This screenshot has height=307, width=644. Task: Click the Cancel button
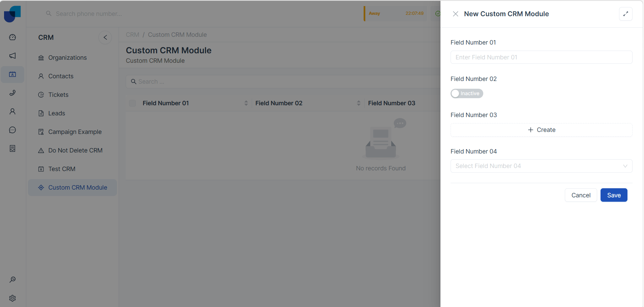[x=580, y=195]
